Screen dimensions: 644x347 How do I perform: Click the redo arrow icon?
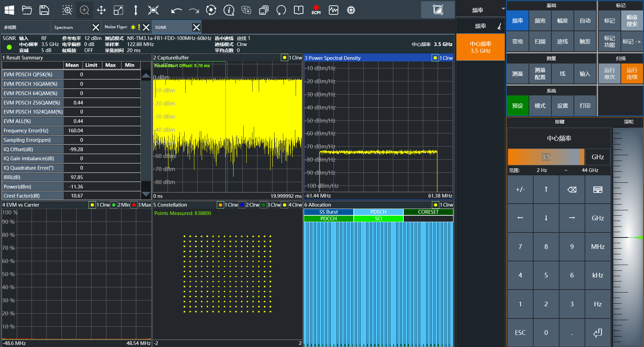click(x=194, y=10)
